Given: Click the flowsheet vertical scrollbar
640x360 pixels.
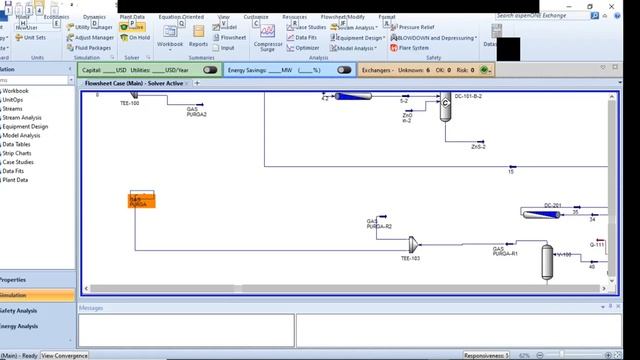Looking at the screenshot, I should 611,189.
